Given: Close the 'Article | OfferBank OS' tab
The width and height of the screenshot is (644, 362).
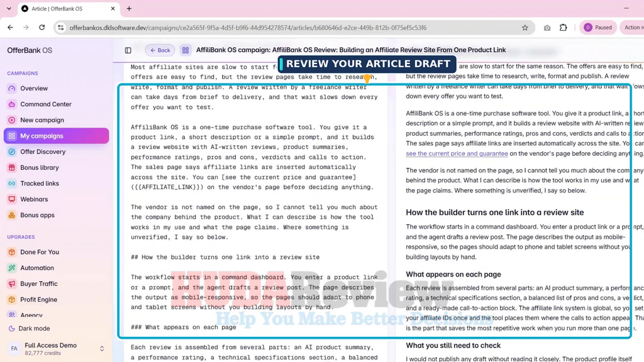Looking at the screenshot, I should tap(113, 9).
